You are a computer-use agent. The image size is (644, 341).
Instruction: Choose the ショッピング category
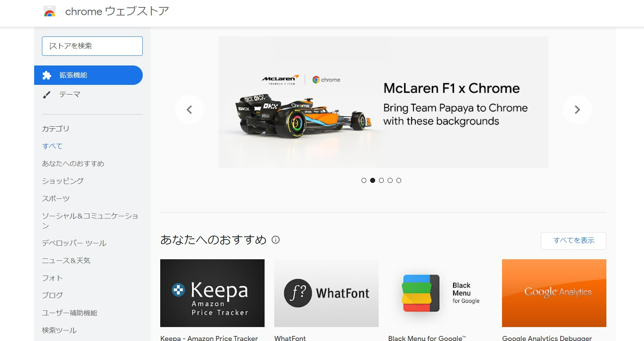(62, 181)
